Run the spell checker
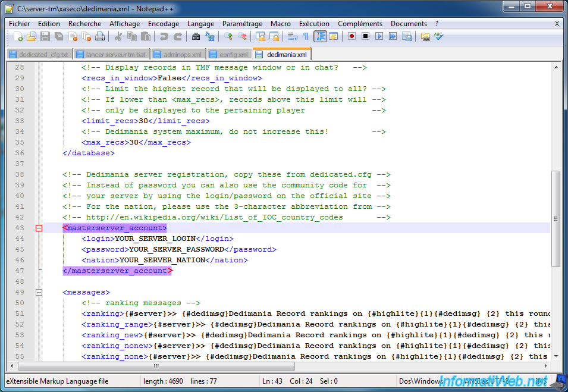This screenshot has height=392, width=568. [438, 36]
